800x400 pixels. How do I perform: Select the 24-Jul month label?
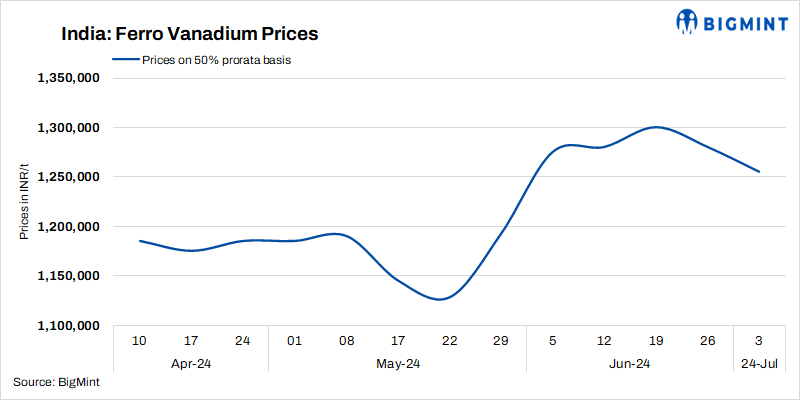(x=758, y=364)
